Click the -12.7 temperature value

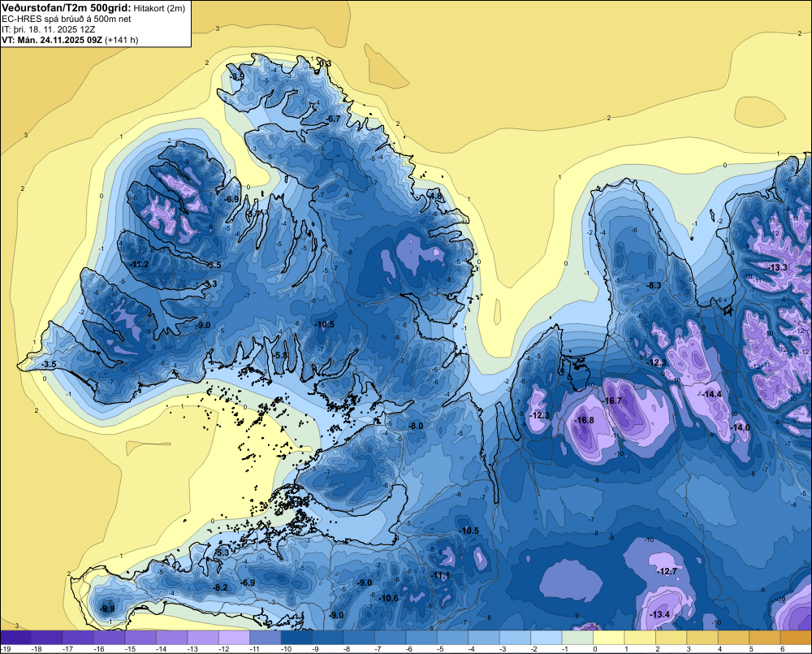tap(667, 571)
